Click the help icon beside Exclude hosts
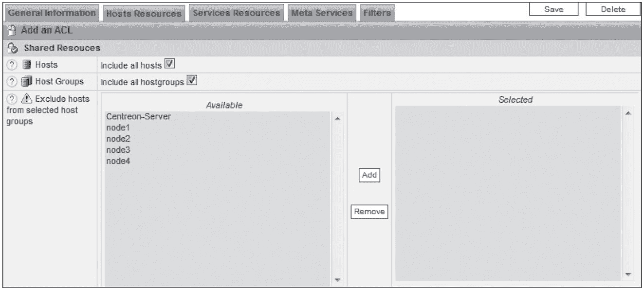 [11, 99]
